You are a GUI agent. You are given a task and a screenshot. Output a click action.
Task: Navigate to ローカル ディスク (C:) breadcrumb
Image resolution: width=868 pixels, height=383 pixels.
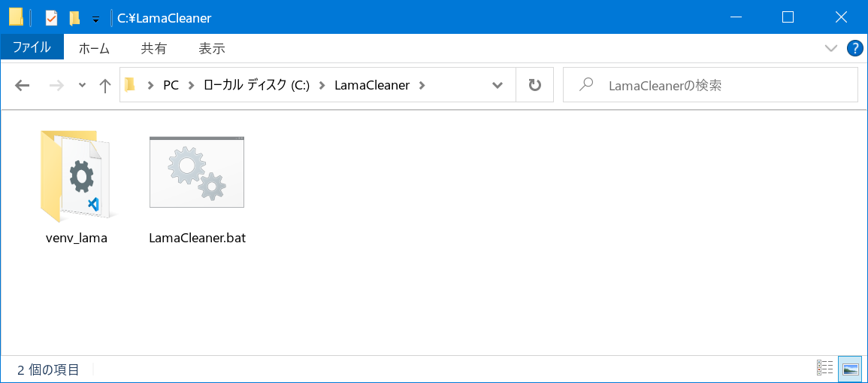point(256,85)
